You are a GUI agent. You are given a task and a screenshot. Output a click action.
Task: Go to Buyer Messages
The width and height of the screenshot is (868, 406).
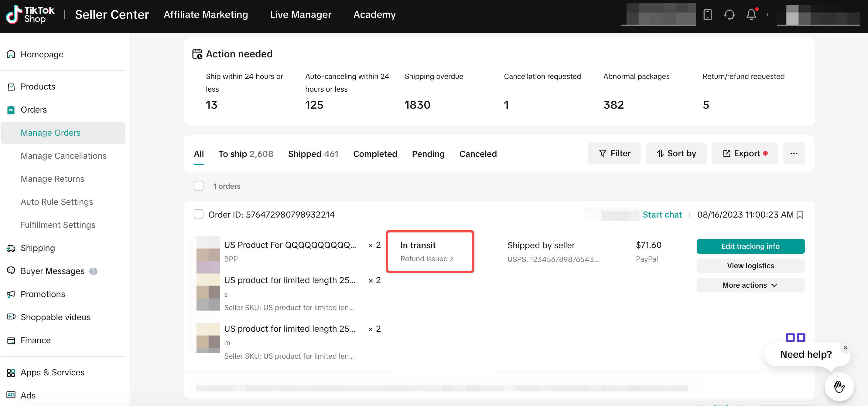pos(52,271)
